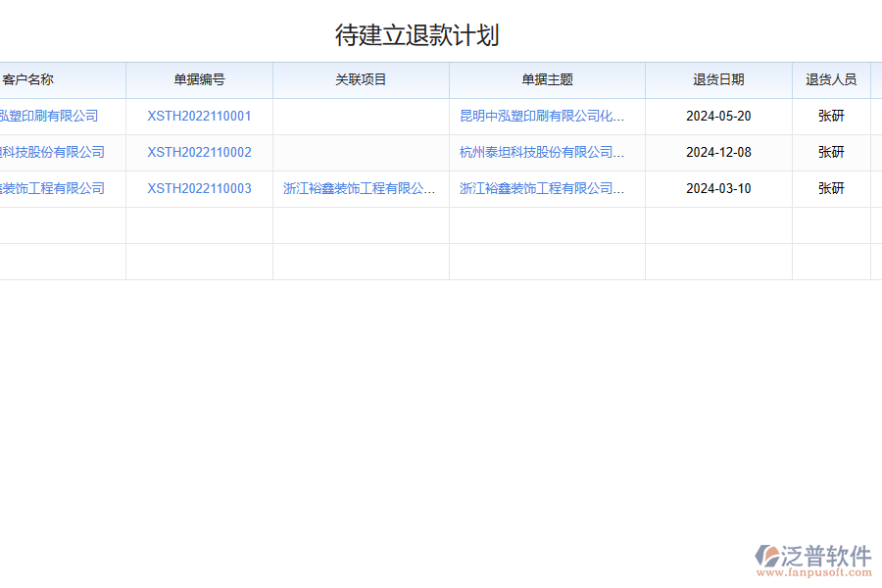
Task: Sort by the 单据编号 column header
Action: 199,80
